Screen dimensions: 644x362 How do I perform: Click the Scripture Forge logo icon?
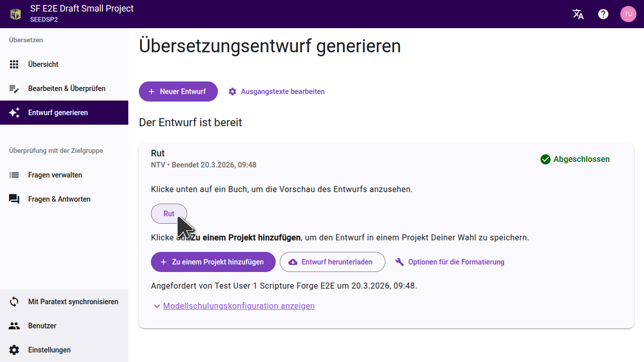[x=16, y=14]
